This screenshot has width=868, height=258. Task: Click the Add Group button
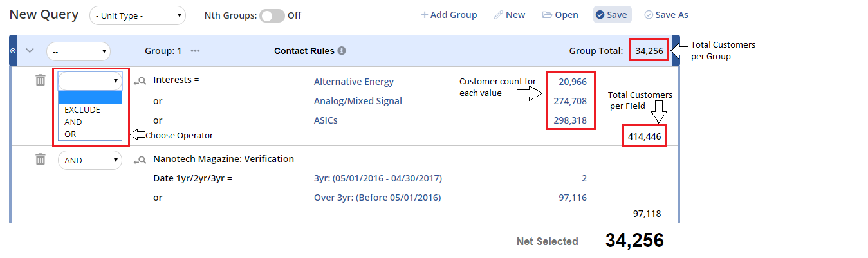[x=448, y=15]
